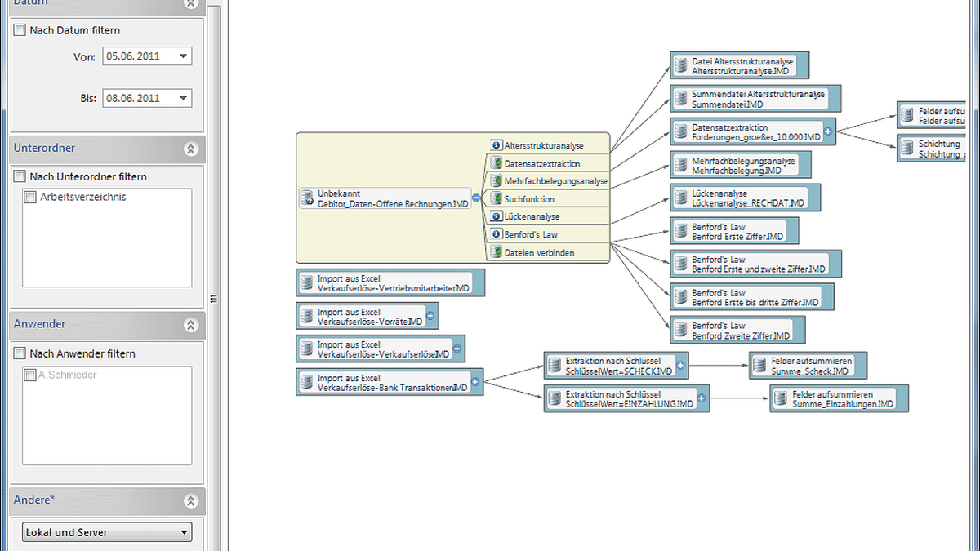Click the database icon of Verkaufserlöse-Vorräte.IMD

[306, 316]
